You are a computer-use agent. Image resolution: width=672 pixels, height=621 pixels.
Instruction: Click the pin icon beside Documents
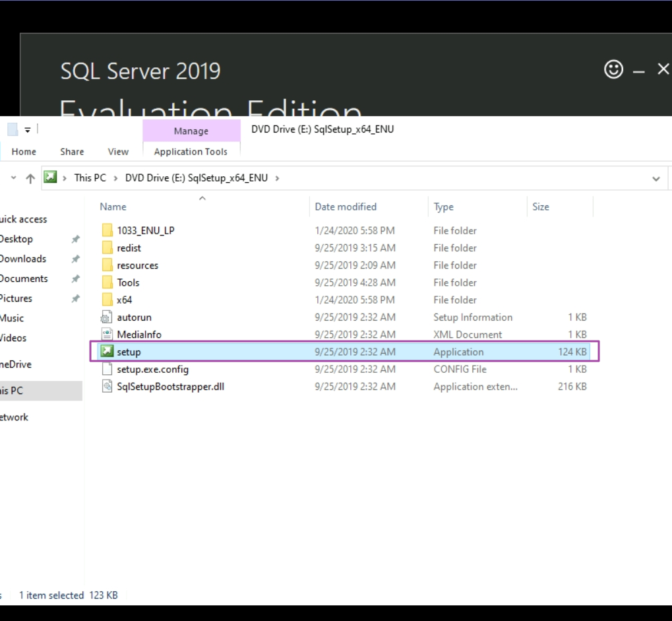(75, 278)
